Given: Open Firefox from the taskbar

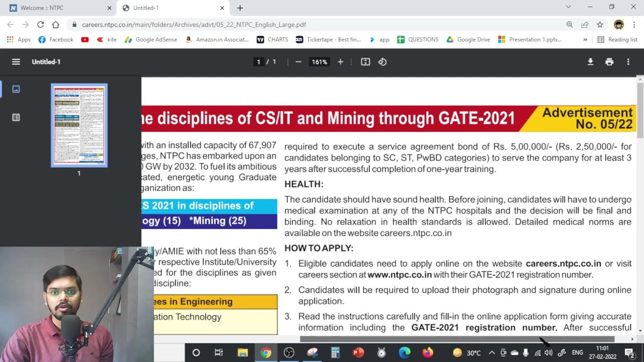Looking at the screenshot, I should pyautogui.click(x=428, y=352).
